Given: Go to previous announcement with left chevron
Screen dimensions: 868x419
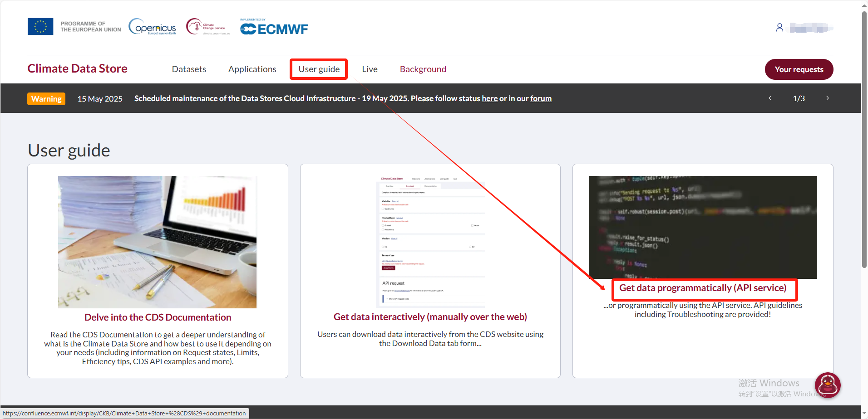Looking at the screenshot, I should (x=770, y=98).
